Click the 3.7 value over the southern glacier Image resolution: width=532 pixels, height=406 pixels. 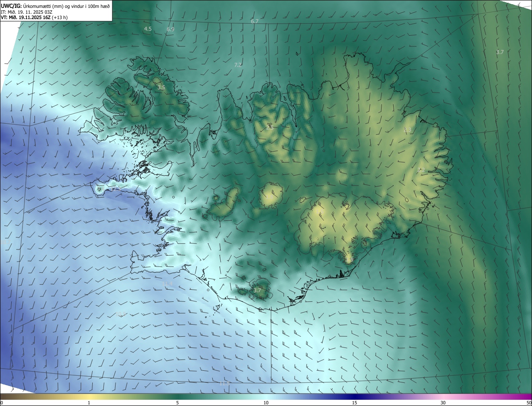click(257, 291)
